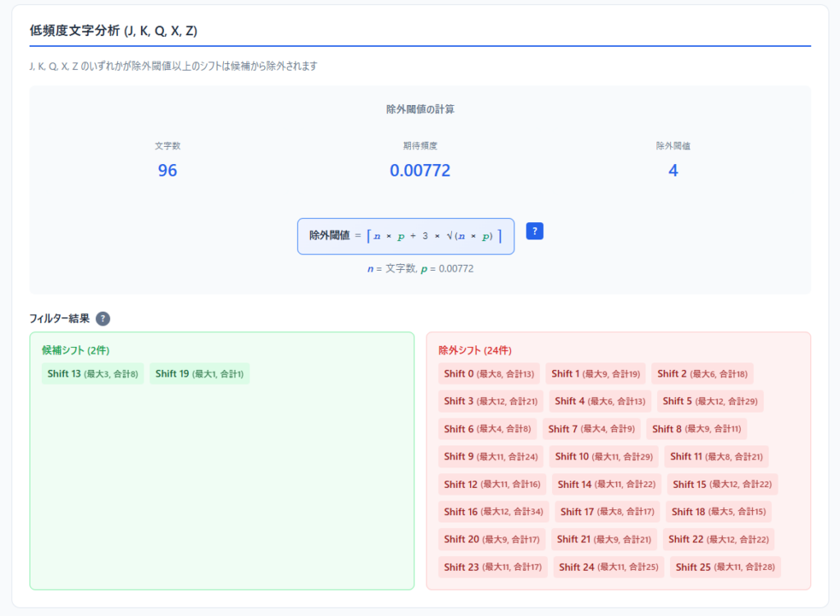This screenshot has height=616, width=840.
Task: Pick the Shift 18 excluded chip
Action: (x=719, y=512)
